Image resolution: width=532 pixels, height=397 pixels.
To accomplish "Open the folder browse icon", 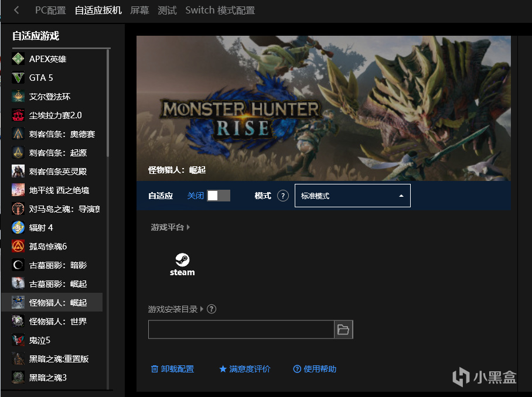I will pos(343,330).
